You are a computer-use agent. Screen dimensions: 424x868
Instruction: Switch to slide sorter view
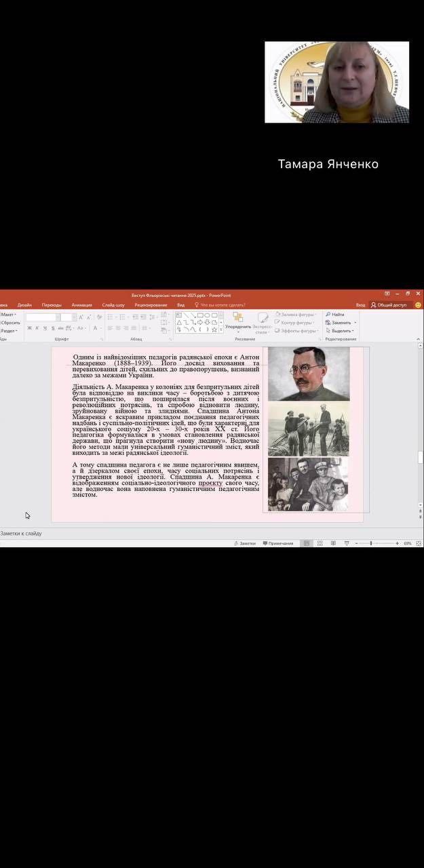[320, 543]
